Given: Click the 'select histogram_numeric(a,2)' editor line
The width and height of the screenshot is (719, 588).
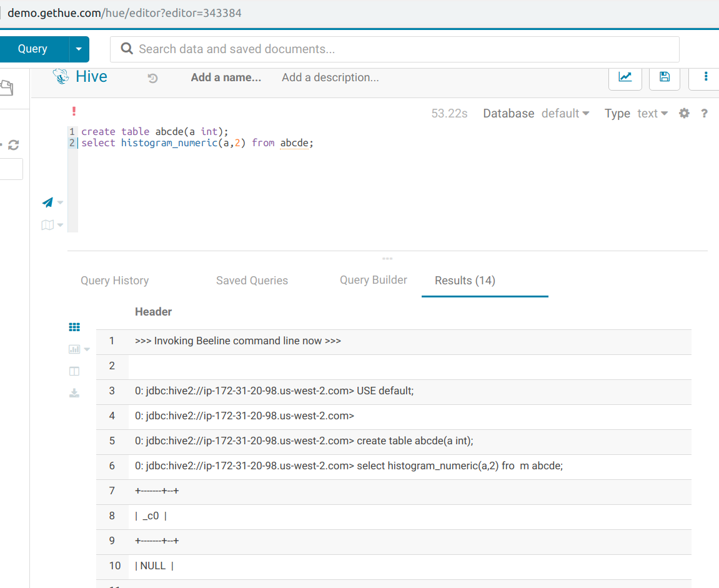Looking at the screenshot, I should [x=197, y=143].
